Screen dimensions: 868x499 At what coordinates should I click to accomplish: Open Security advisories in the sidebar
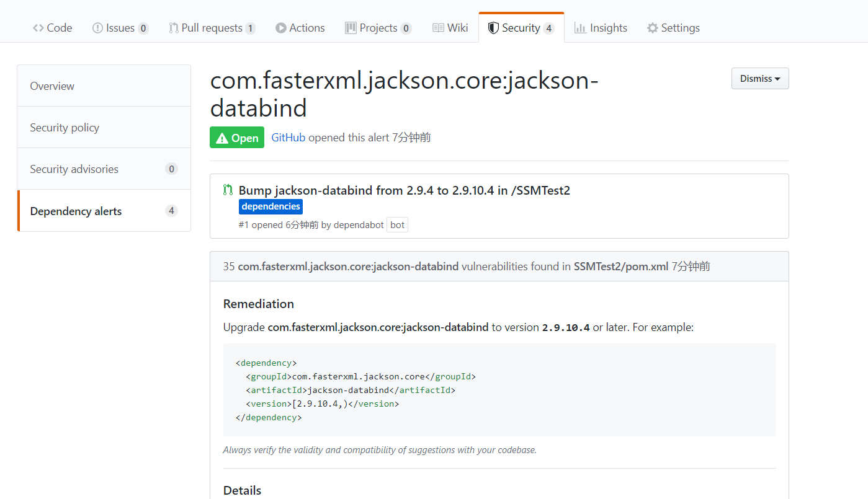click(104, 169)
